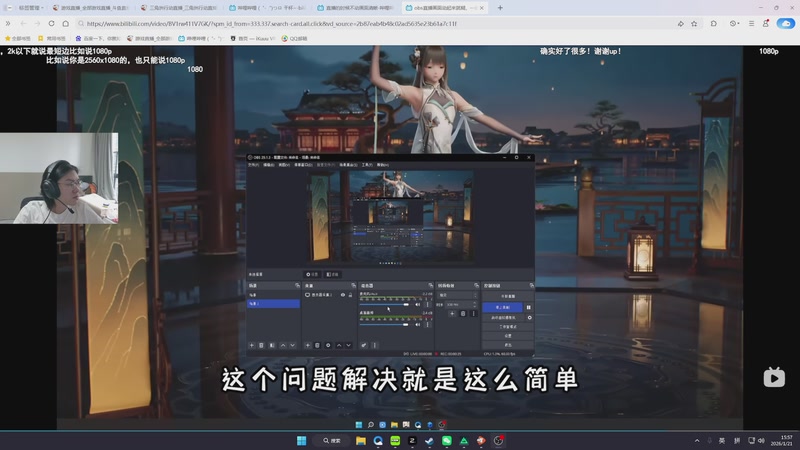Viewport: 800px width, 450px height.
Task: Click the browser address bar URL
Action: pos(272,23)
